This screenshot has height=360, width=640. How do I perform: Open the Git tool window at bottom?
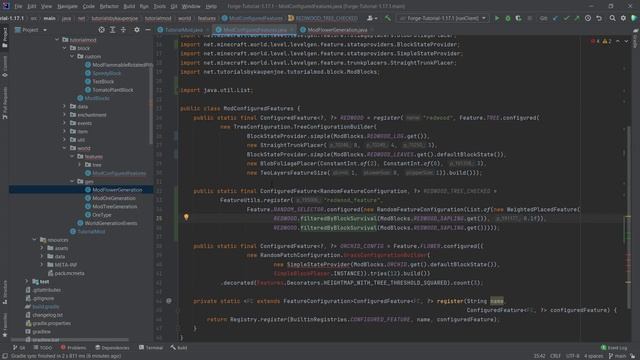tap(19, 348)
